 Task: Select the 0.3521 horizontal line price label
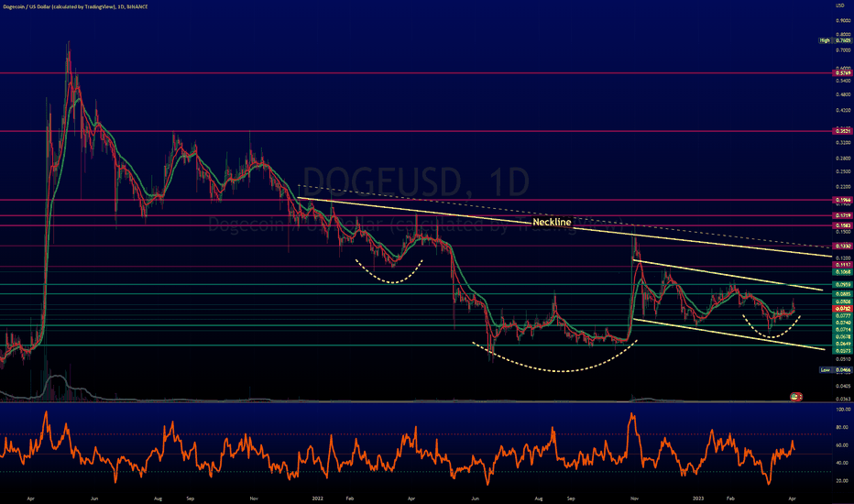[x=843, y=131]
